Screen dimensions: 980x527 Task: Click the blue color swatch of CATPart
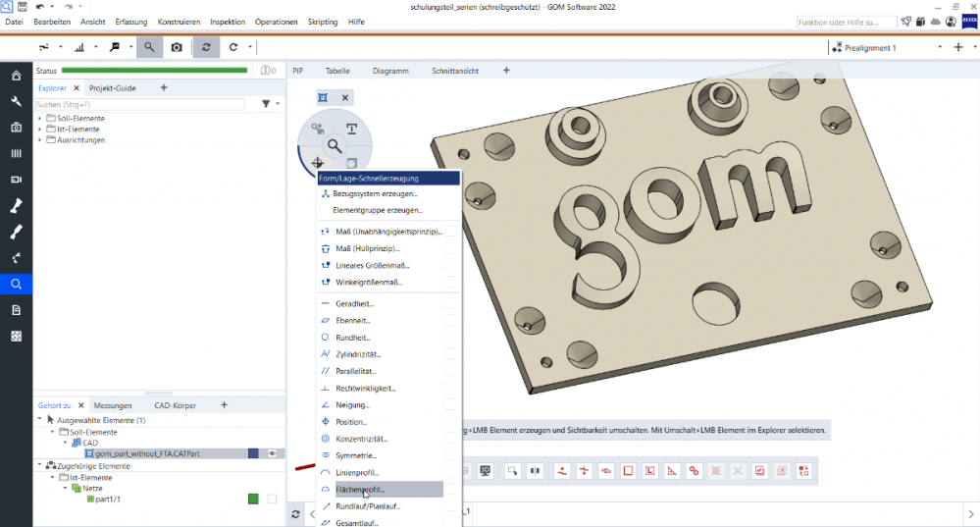pos(253,453)
